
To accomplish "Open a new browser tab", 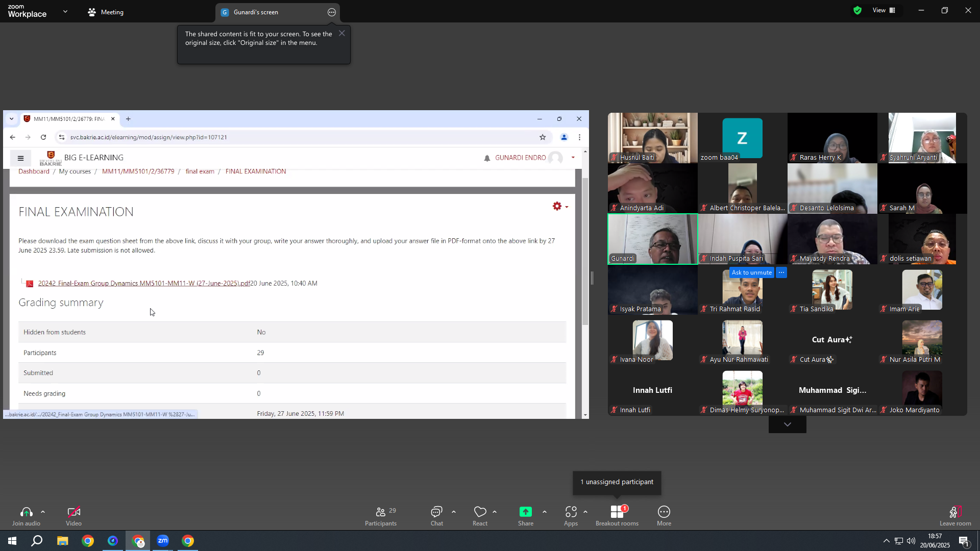I will click(x=128, y=119).
